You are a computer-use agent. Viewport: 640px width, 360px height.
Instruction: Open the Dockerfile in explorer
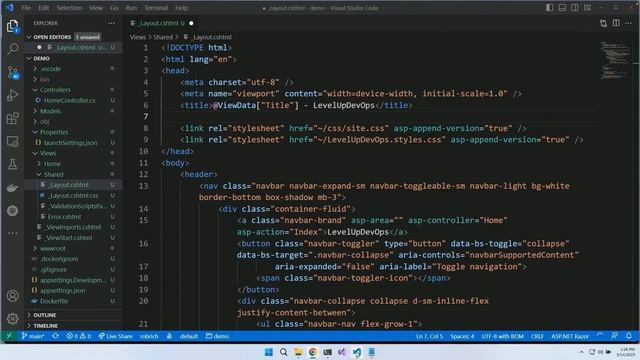point(53,301)
